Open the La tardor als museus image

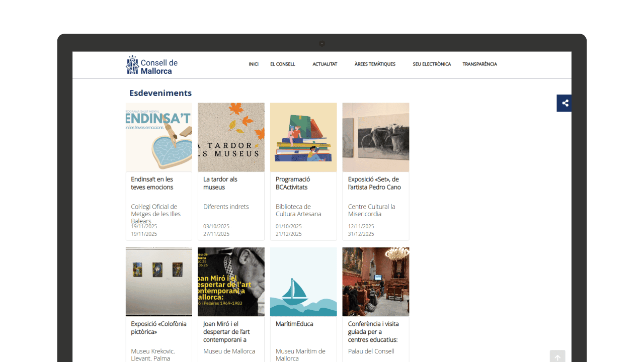(x=231, y=137)
